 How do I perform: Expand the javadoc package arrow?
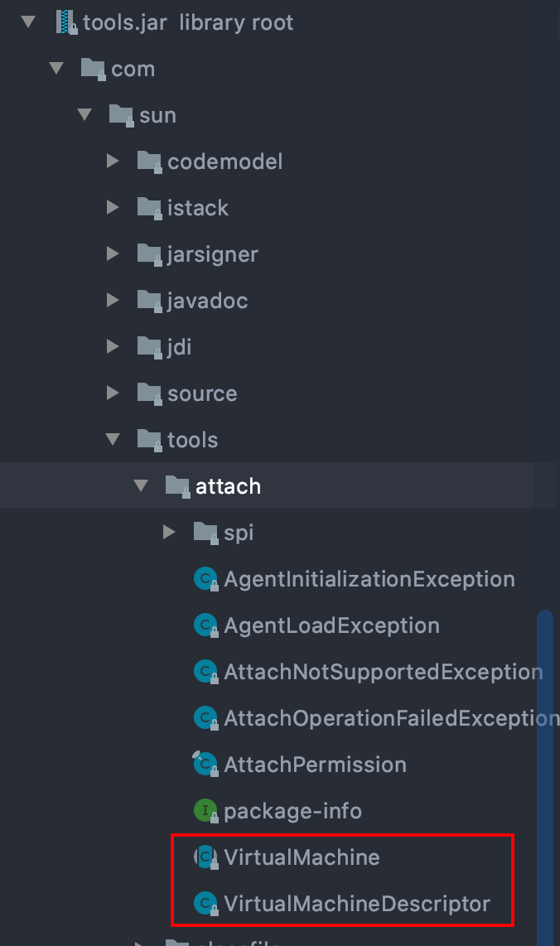(x=113, y=300)
